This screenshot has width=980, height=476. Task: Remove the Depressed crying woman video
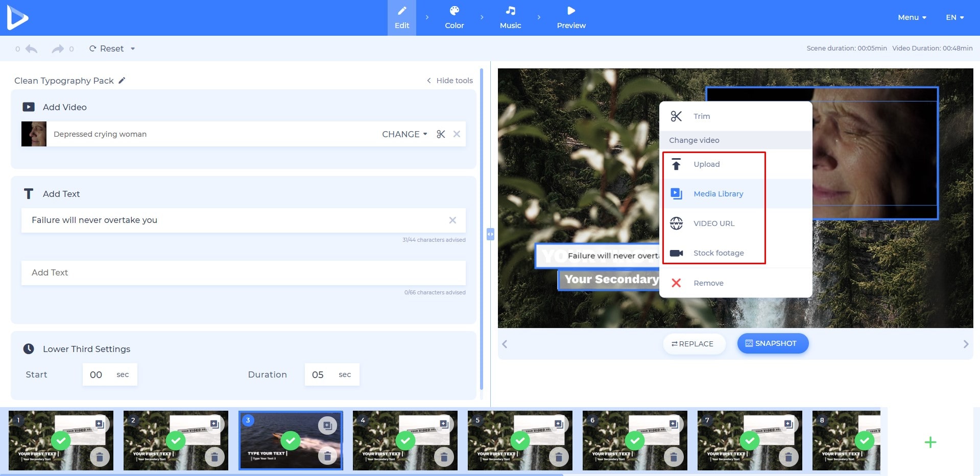[457, 134]
